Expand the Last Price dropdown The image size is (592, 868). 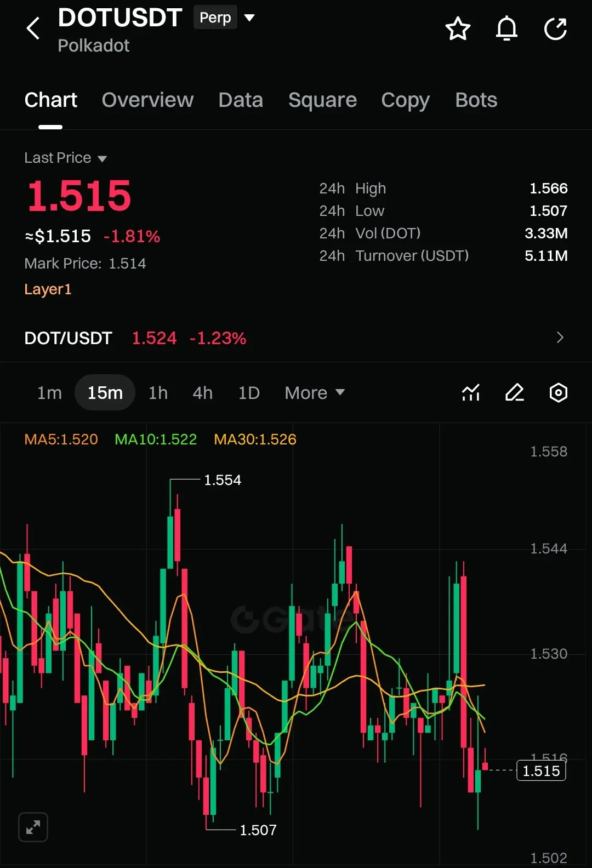coord(65,158)
